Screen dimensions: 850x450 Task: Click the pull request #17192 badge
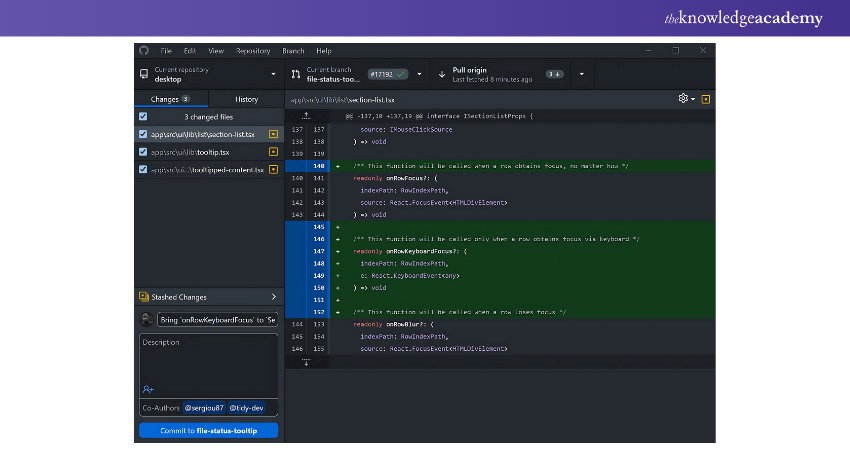387,74
